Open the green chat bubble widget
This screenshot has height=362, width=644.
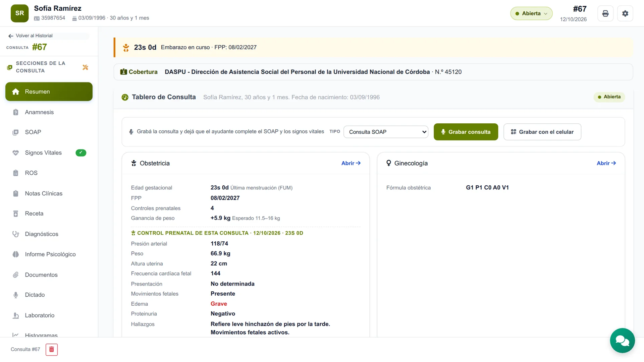[623, 341]
